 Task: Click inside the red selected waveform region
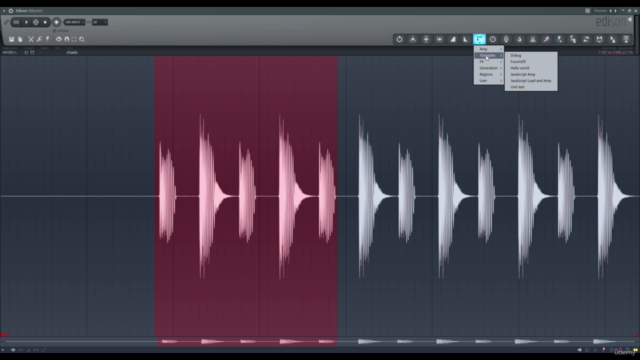246,196
